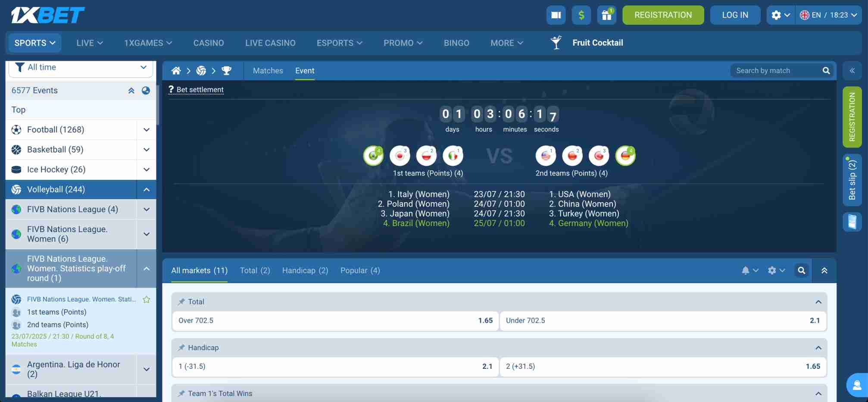Click the trophy breadcrumb icon
The image size is (868, 402).
tap(226, 71)
